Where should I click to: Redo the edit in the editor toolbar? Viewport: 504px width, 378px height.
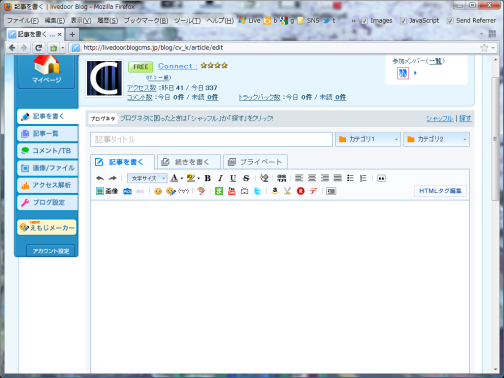(x=113, y=178)
